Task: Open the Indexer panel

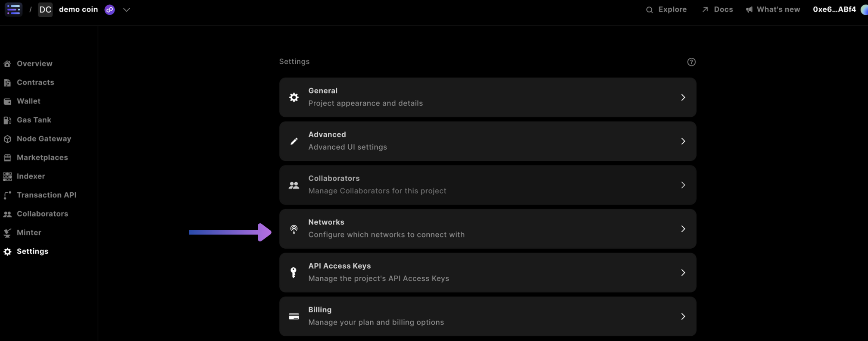Action: pyautogui.click(x=31, y=176)
